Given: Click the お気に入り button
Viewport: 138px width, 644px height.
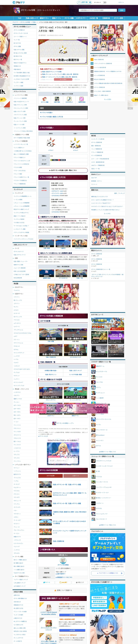Looking at the screenshot, I should coord(80,582).
